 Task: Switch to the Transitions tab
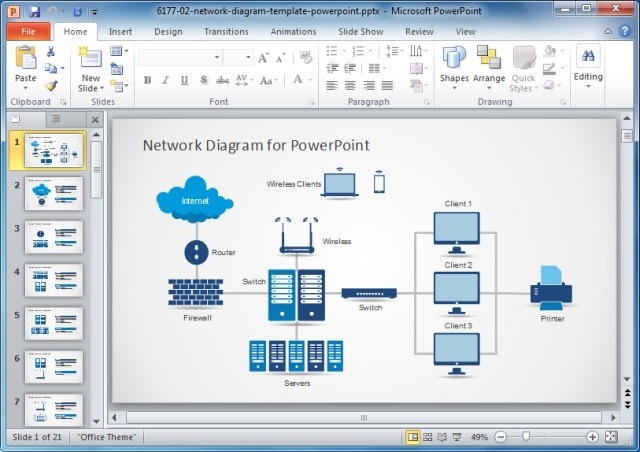226,31
